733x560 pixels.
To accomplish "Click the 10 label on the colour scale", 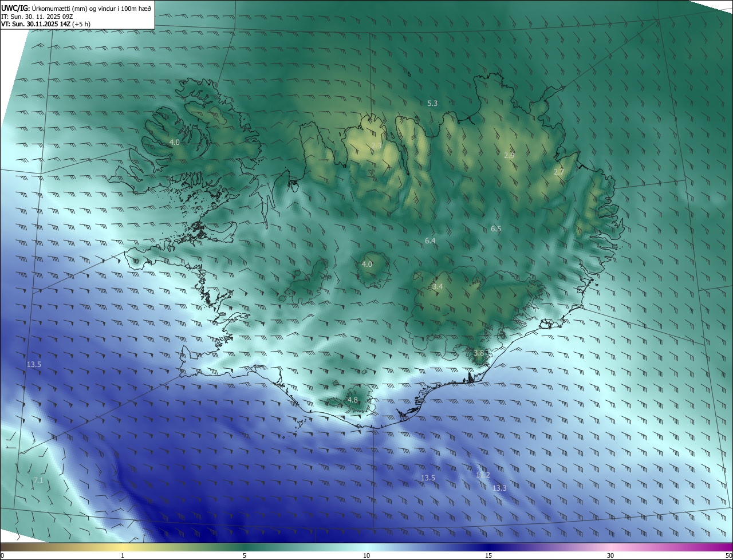I will tap(366, 555).
